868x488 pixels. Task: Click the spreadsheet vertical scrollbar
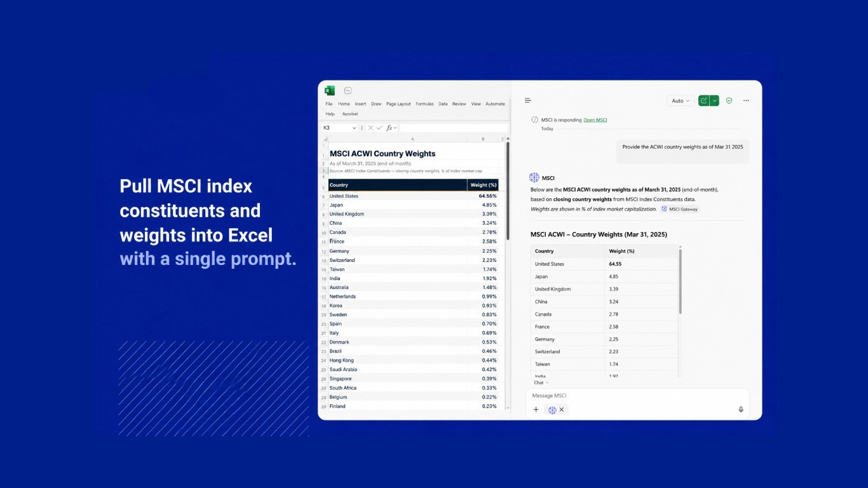coord(507,191)
